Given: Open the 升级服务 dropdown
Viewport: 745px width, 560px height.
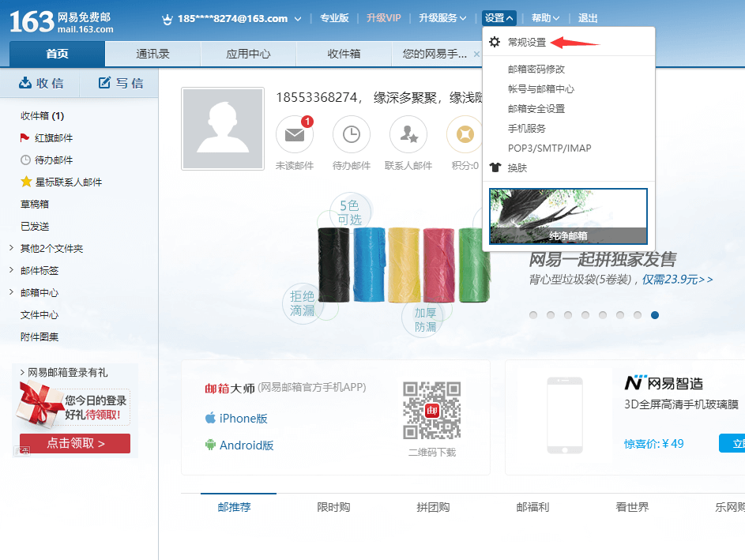Looking at the screenshot, I should click(x=442, y=18).
